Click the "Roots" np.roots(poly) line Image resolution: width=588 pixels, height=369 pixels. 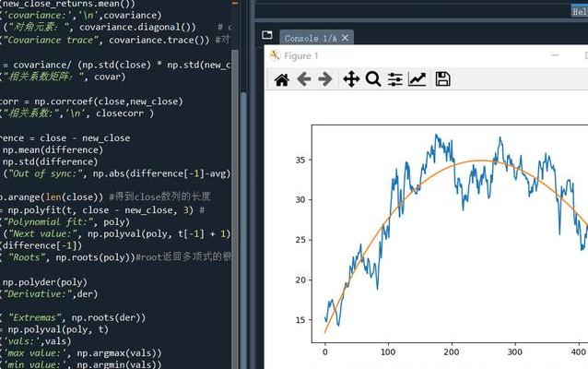pos(115,257)
